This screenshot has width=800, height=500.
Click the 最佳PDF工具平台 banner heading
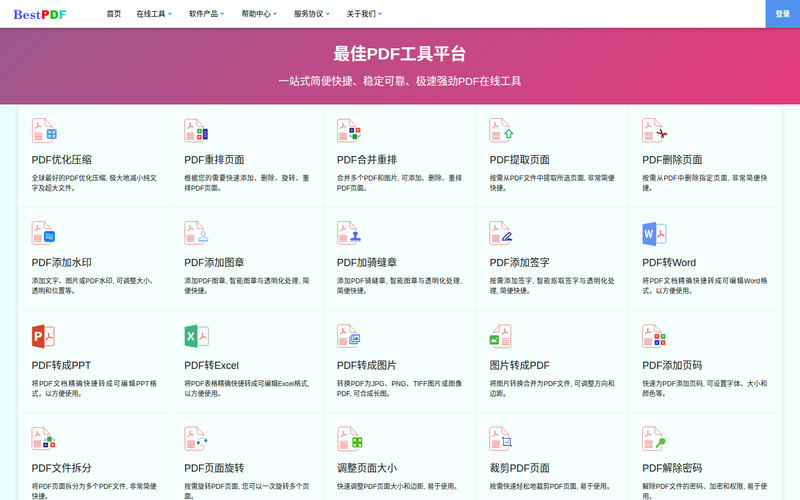click(x=399, y=54)
